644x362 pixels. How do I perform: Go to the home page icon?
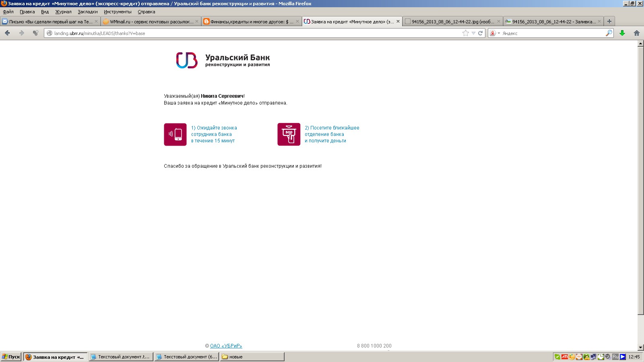[637, 33]
